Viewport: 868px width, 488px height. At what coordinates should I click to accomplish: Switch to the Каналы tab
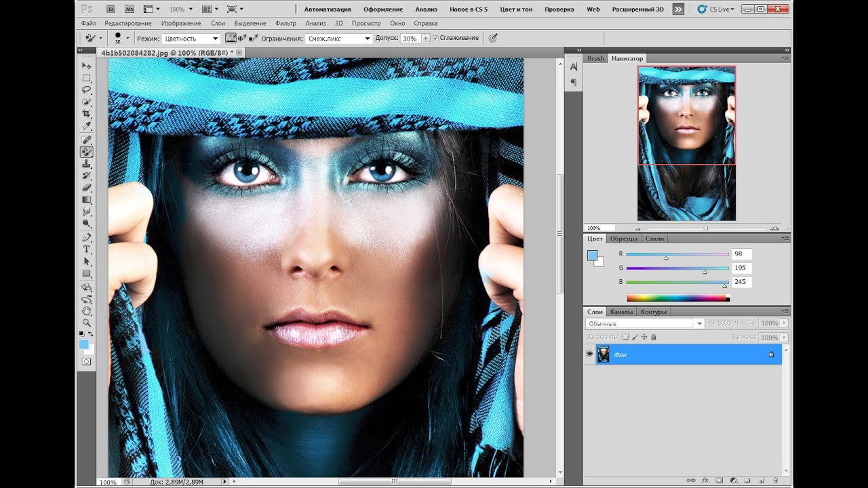coord(621,312)
